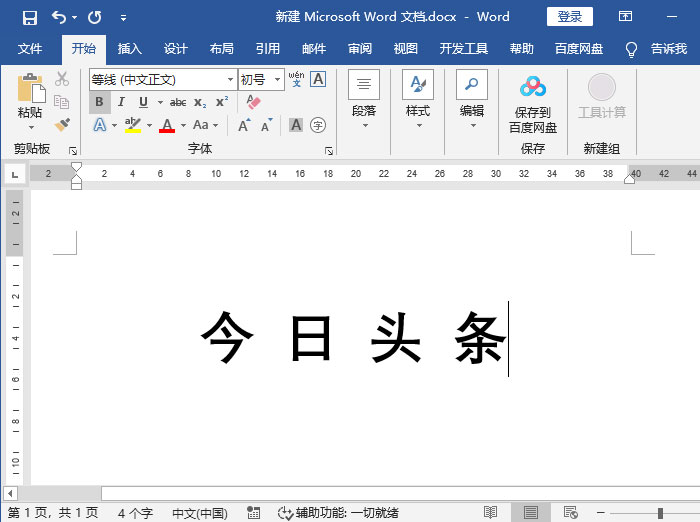
Task: Click the language indicator 中文(中国)
Action: click(x=200, y=513)
